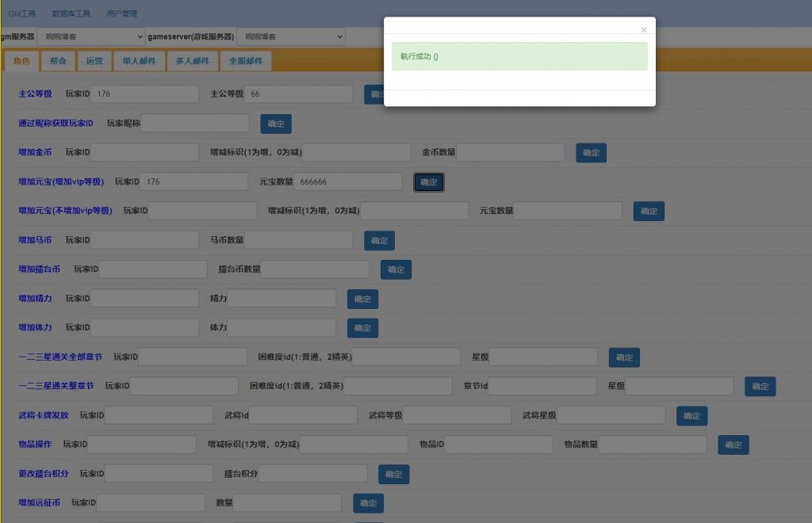Image resolution: width=812 pixels, height=523 pixels.
Task: Open the GM工具 menu
Action: point(21,13)
